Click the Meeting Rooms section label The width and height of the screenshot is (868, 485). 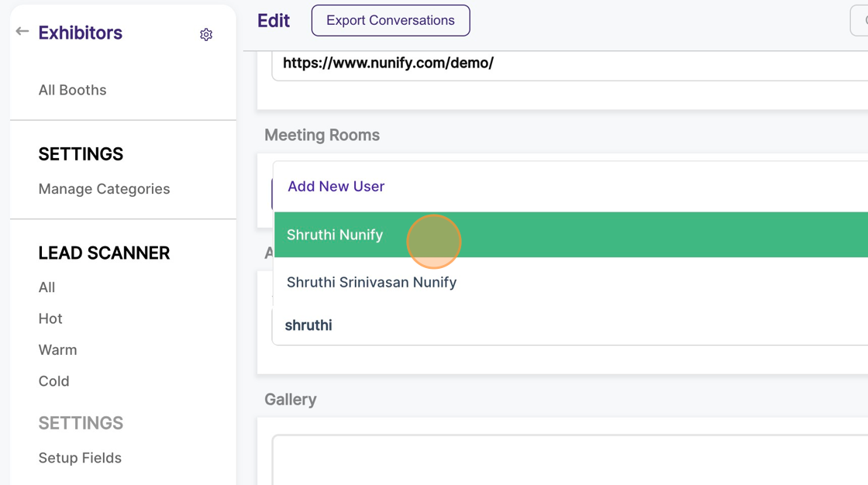pyautogui.click(x=322, y=135)
